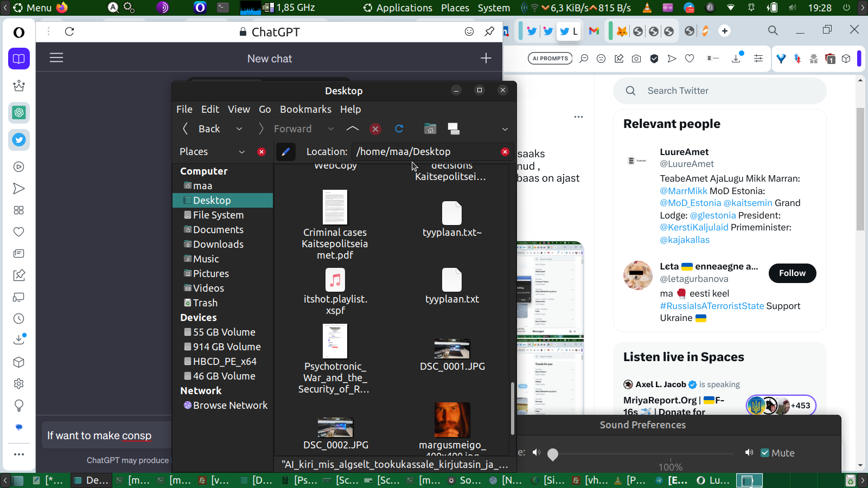Viewport: 868px width, 488px height.
Task: Open Opera's purple book workspace icon
Action: (x=19, y=59)
